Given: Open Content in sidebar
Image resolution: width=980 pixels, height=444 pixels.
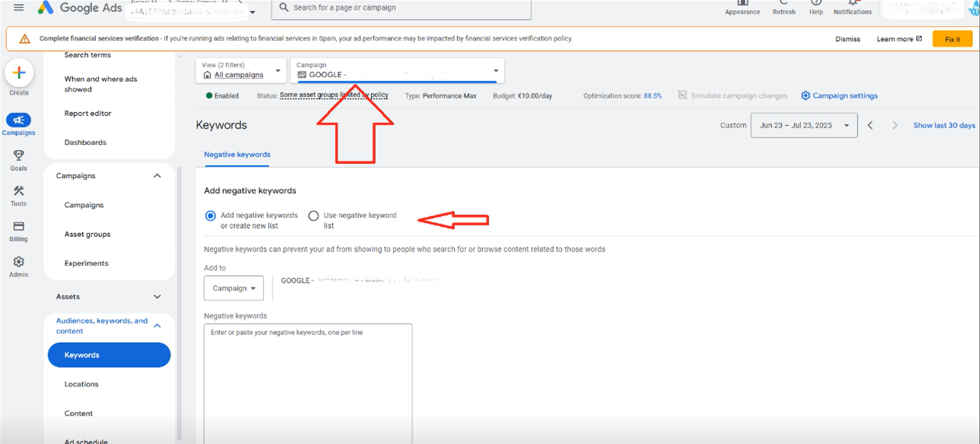Looking at the screenshot, I should tap(79, 414).
